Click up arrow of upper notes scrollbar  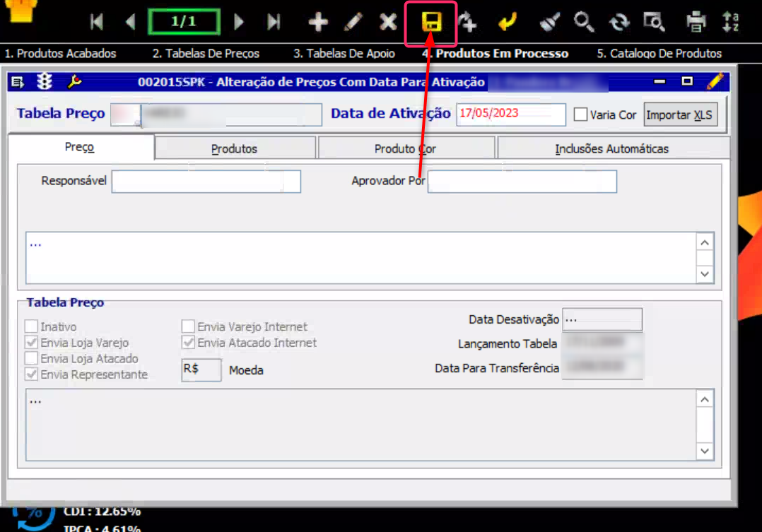[705, 242]
